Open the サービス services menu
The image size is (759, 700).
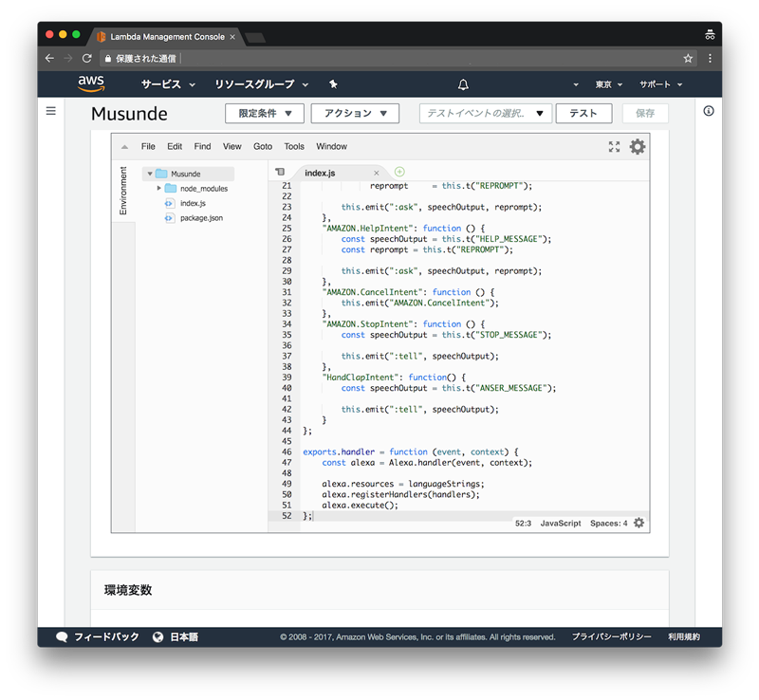[168, 84]
